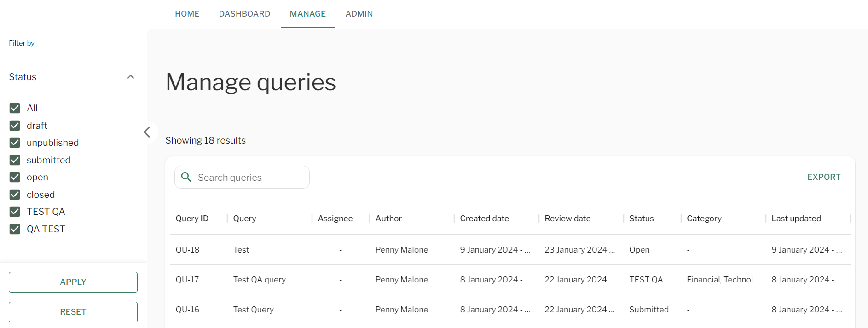Collapse the filter sidebar with left arrow
This screenshot has width=868, height=328.
click(147, 132)
